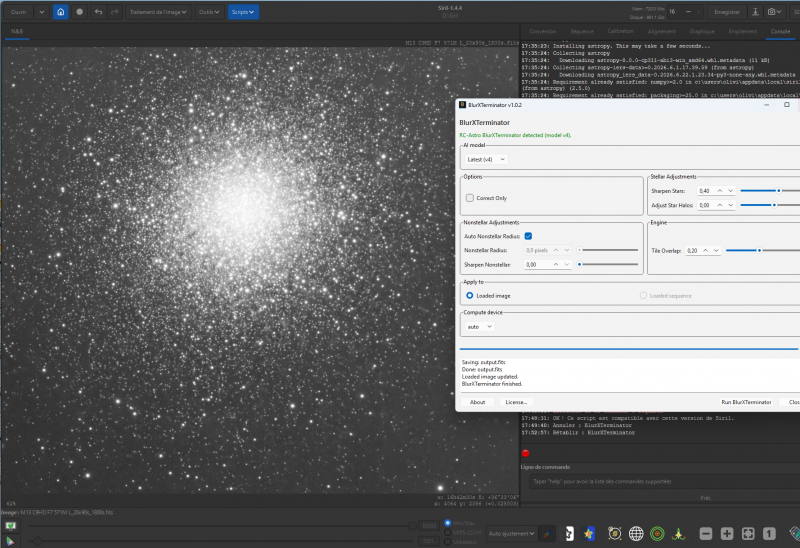Screen dimensions: 800x548
Task: Click the home directory icon in toolbar
Action: click(61, 12)
